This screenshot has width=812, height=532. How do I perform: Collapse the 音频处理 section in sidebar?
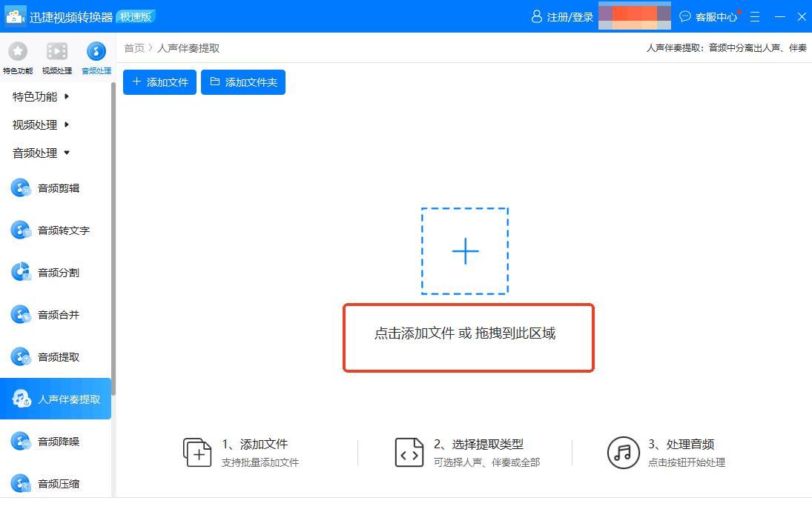41,153
